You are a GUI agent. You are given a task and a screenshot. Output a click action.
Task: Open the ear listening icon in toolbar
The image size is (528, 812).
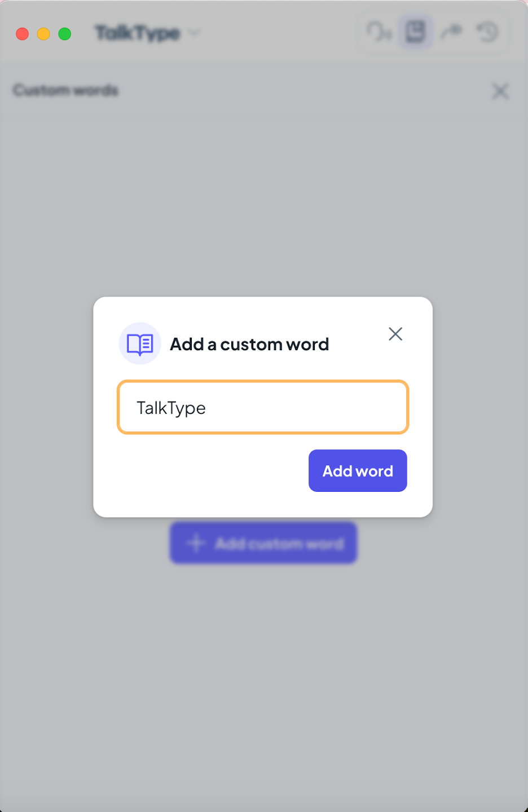tap(379, 32)
